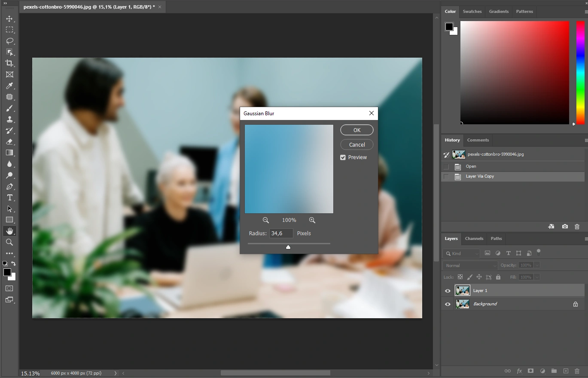Add layer mask in Layers panel

[531, 371]
